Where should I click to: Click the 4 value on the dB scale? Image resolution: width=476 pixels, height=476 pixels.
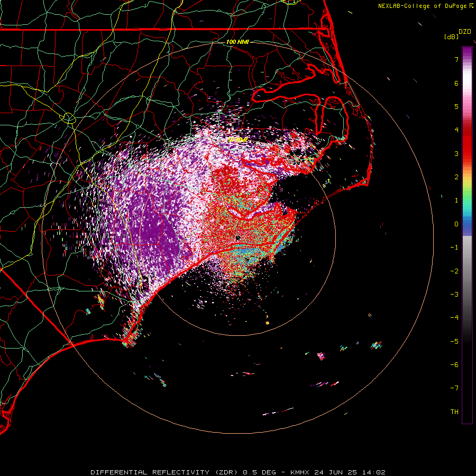coord(456,130)
